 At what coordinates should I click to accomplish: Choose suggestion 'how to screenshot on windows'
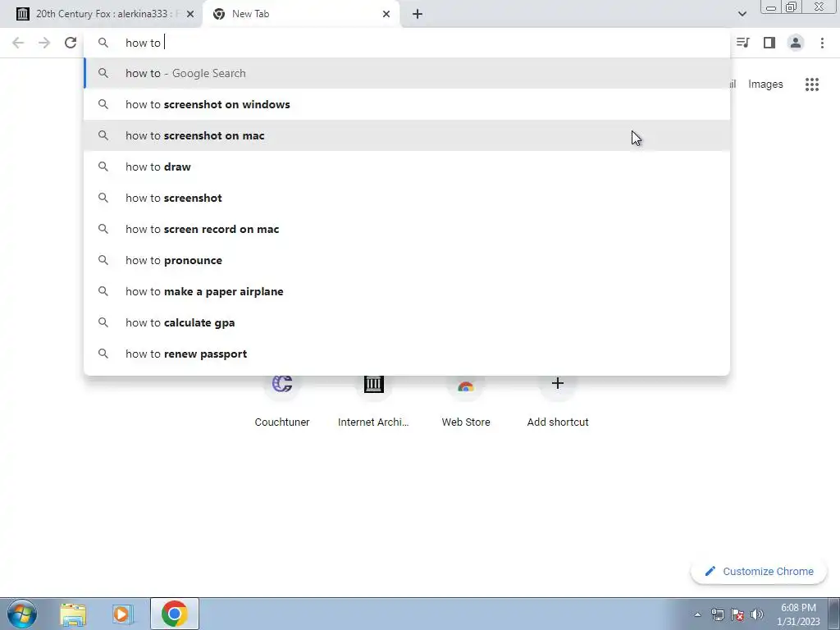[x=407, y=104]
